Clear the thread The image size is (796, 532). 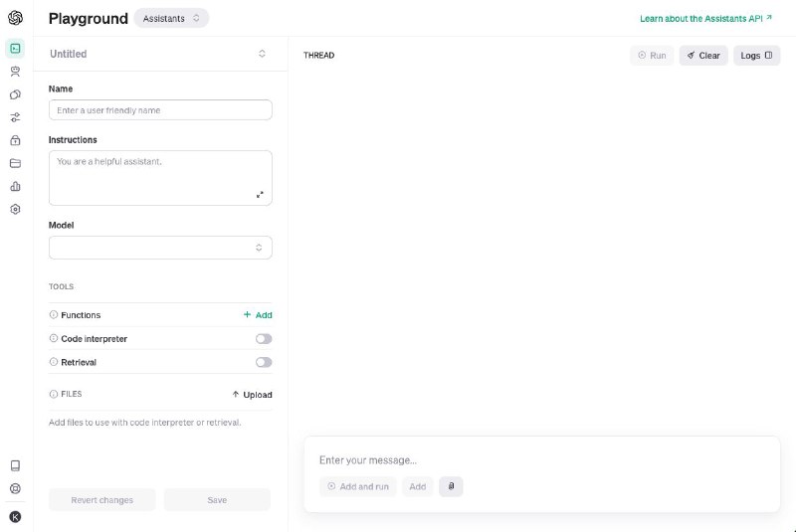[x=703, y=56]
